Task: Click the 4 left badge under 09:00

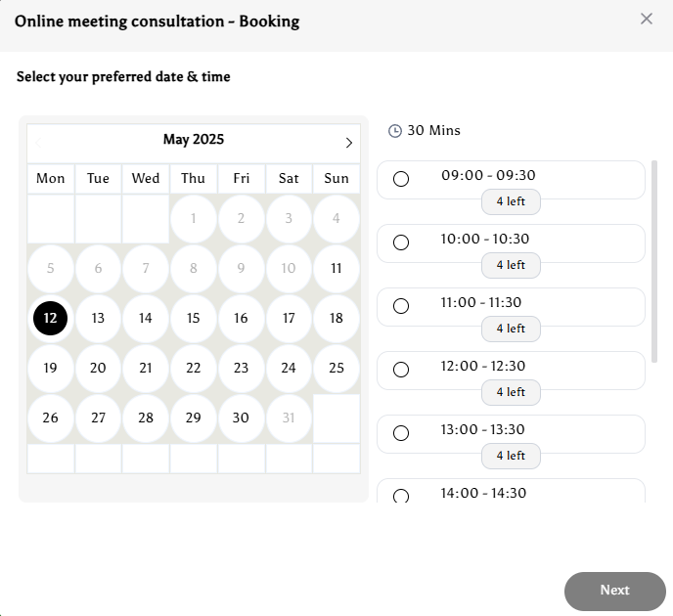Action: 511,202
